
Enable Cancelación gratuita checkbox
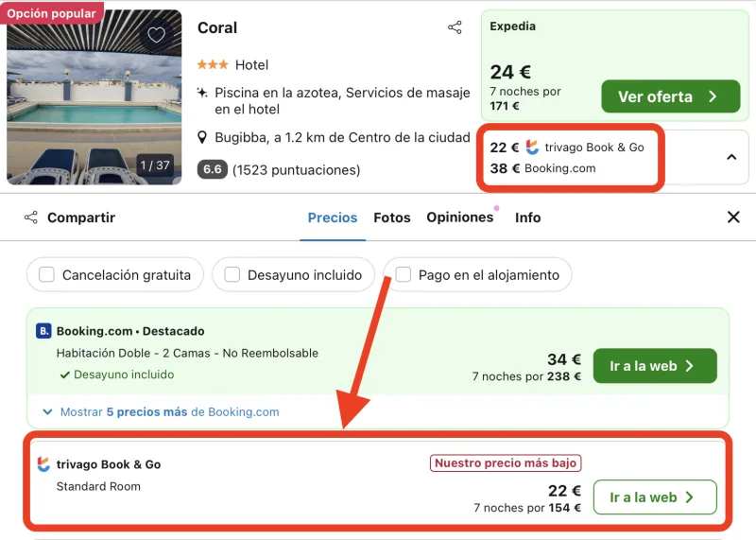[x=46, y=274]
